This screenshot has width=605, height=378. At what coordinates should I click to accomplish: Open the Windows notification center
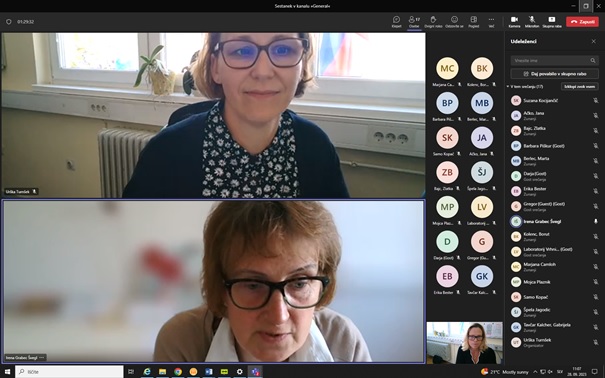click(x=595, y=372)
